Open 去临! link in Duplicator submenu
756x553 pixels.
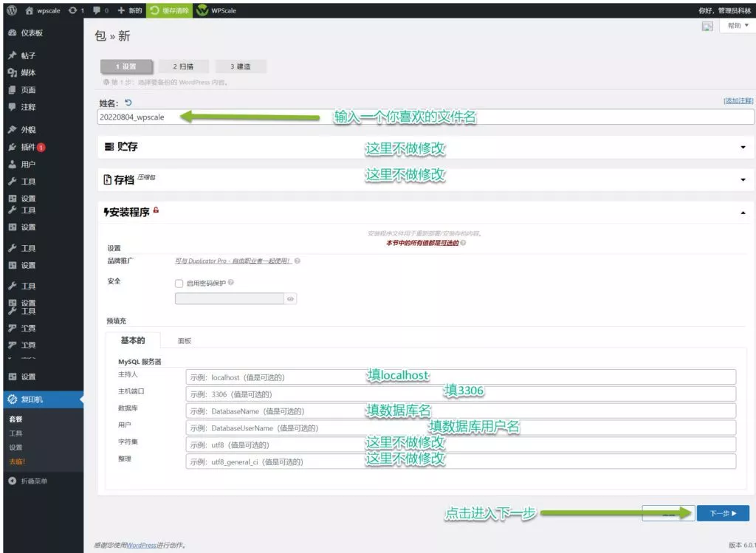[x=17, y=461]
